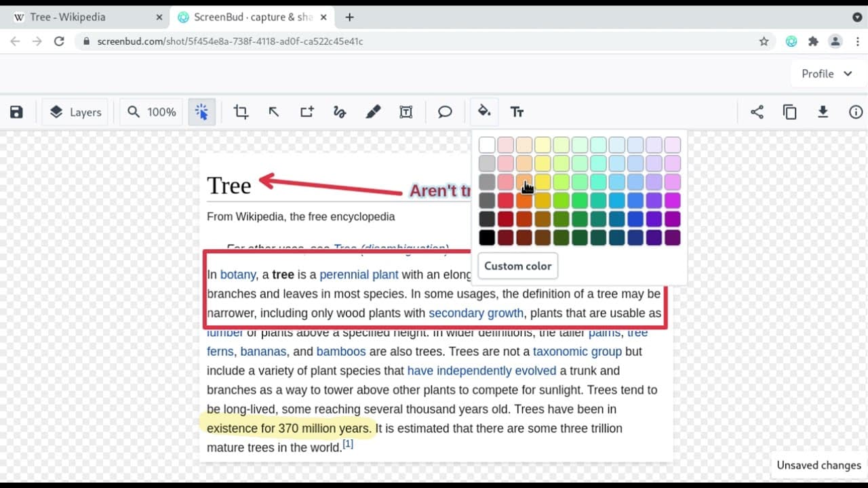This screenshot has height=488, width=868.
Task: Select the Crop tool
Action: pos(241,112)
